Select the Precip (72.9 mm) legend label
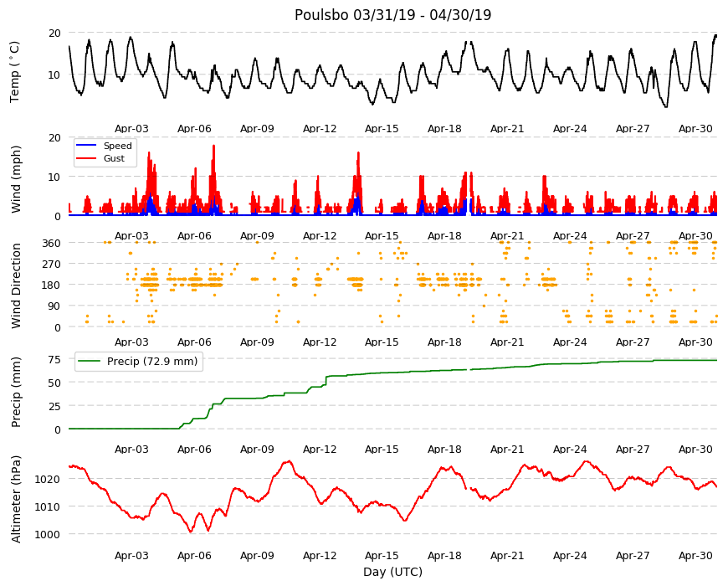728x586 pixels. click(x=152, y=362)
